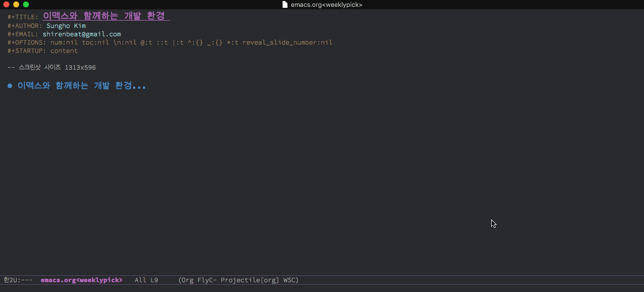Click the startup value content

tap(64, 50)
